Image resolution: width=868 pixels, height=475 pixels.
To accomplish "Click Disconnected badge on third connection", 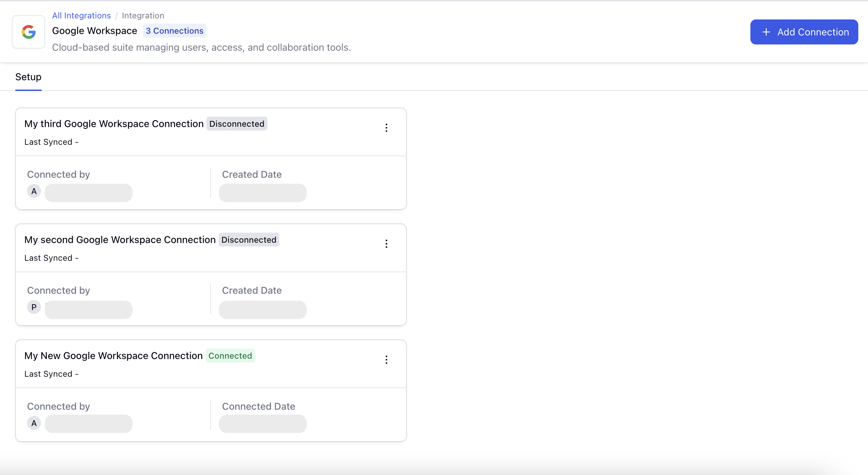I will tap(237, 124).
